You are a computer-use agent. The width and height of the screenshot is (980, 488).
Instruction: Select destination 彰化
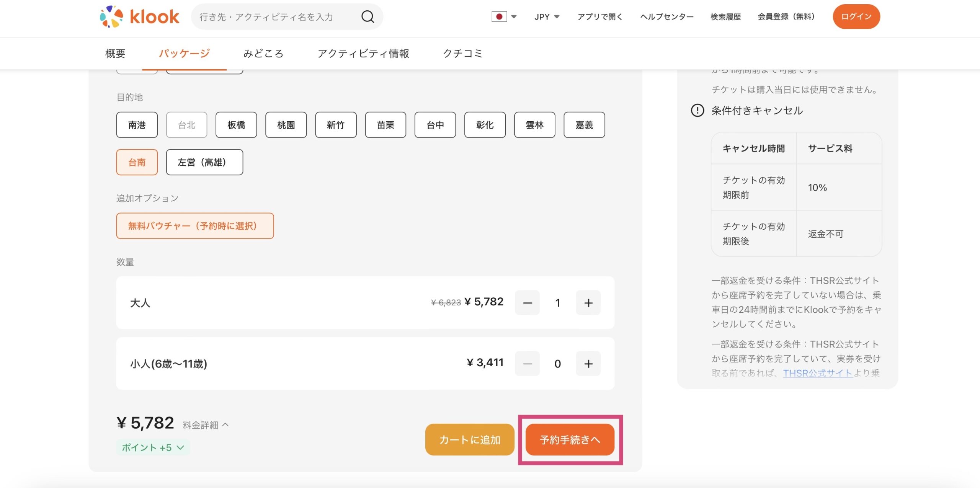pyautogui.click(x=485, y=125)
